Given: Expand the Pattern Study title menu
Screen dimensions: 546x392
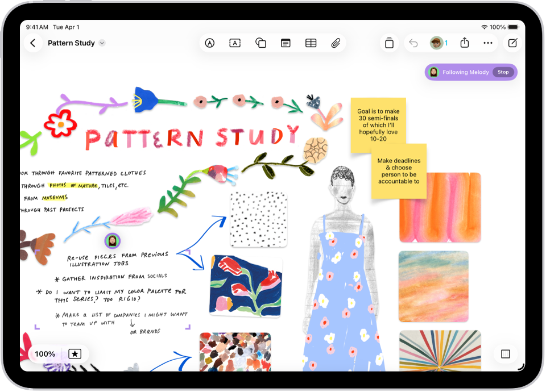Looking at the screenshot, I should [102, 43].
